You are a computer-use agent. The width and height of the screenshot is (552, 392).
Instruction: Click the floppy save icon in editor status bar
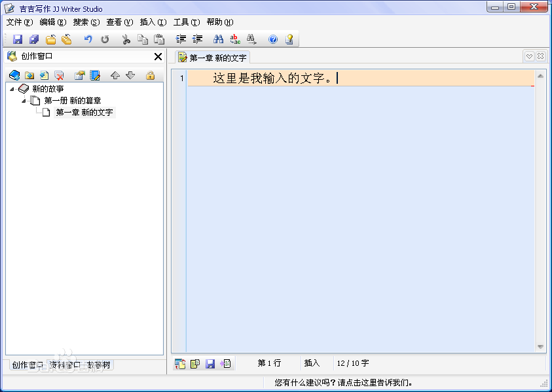click(x=210, y=363)
